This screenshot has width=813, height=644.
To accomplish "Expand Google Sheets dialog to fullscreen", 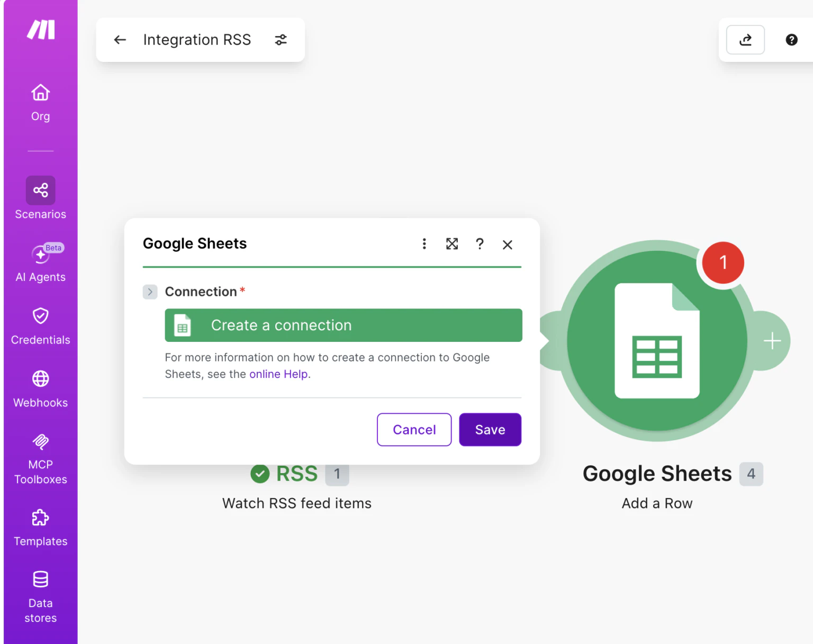I will pyautogui.click(x=452, y=243).
